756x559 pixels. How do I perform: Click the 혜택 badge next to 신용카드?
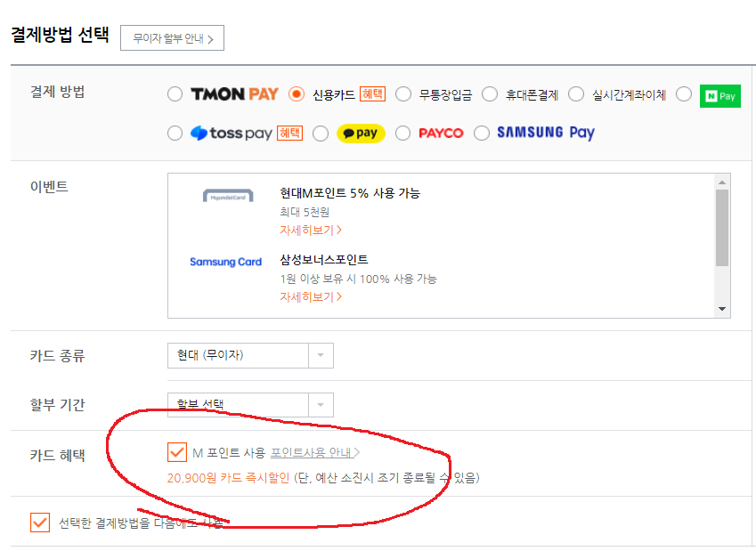[372, 94]
